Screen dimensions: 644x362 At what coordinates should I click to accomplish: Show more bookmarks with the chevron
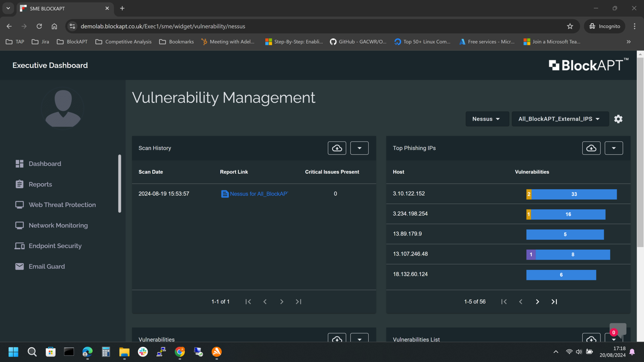pyautogui.click(x=629, y=42)
